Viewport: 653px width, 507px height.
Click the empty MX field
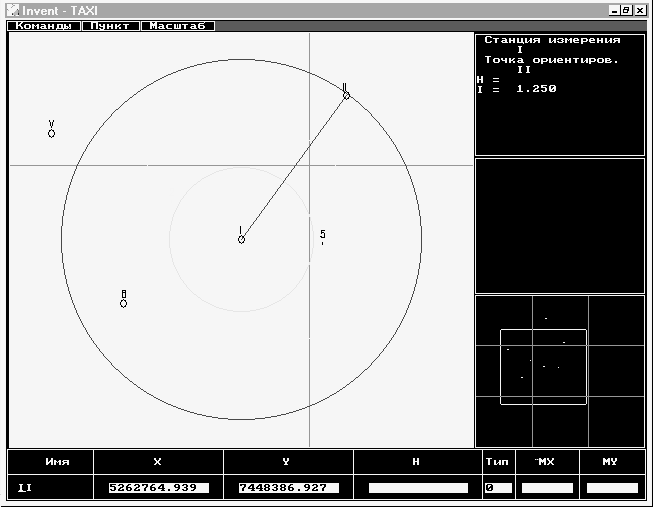(x=547, y=487)
